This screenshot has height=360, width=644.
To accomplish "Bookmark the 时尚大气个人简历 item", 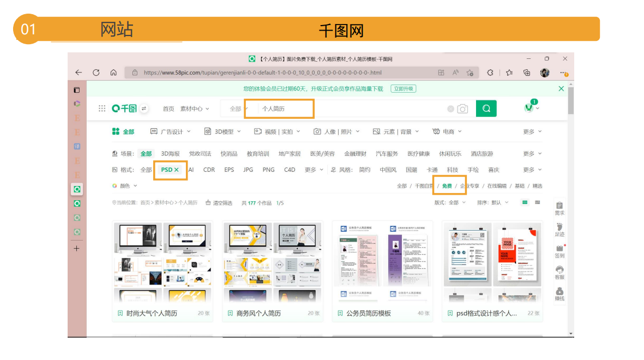I will pos(121,314).
